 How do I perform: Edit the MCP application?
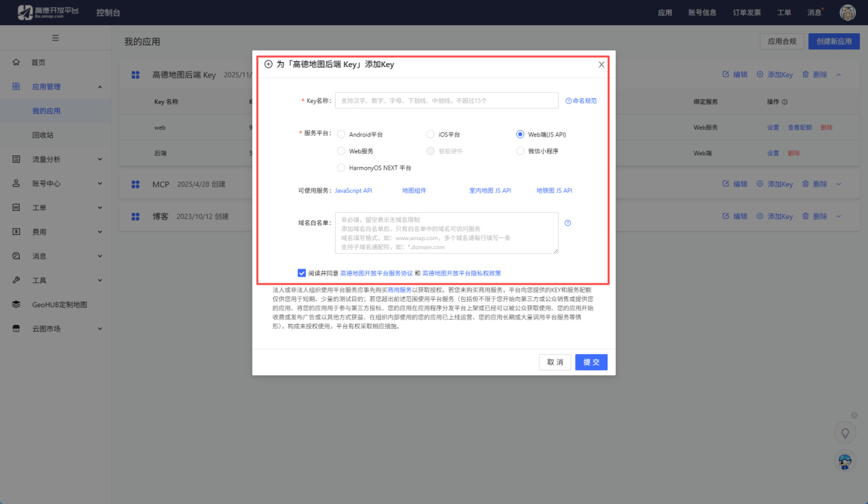pos(735,184)
